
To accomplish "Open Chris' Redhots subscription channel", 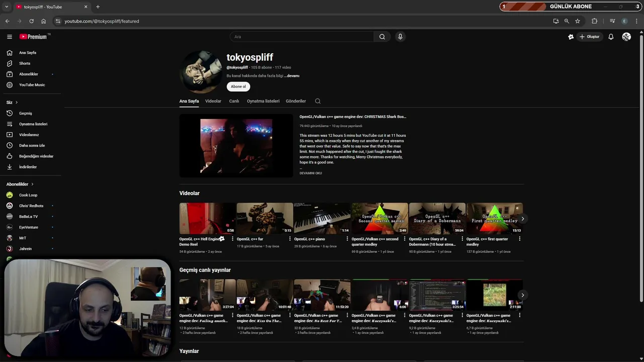I will click(x=31, y=206).
